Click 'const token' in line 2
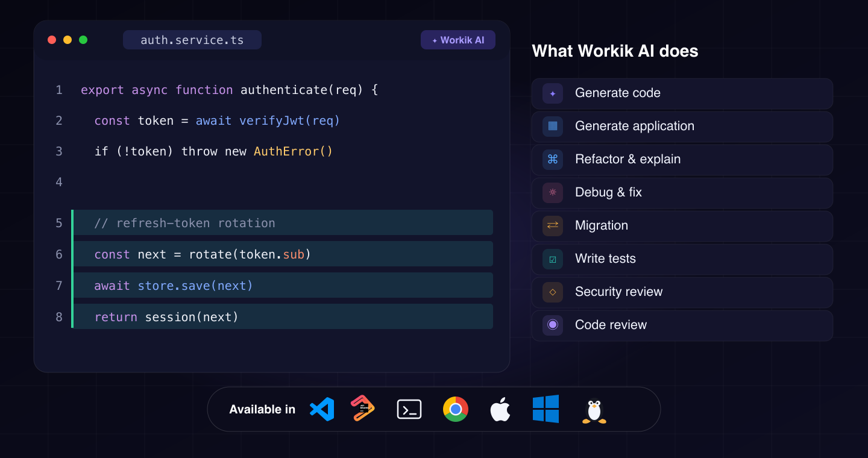 click(134, 121)
